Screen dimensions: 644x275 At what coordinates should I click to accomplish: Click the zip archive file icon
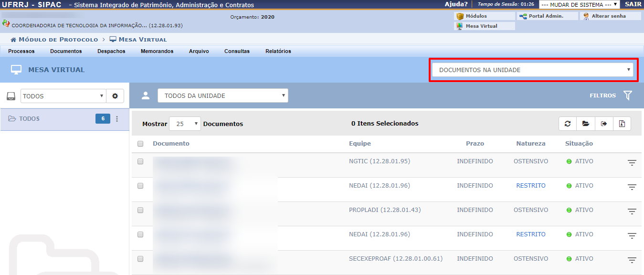622,124
